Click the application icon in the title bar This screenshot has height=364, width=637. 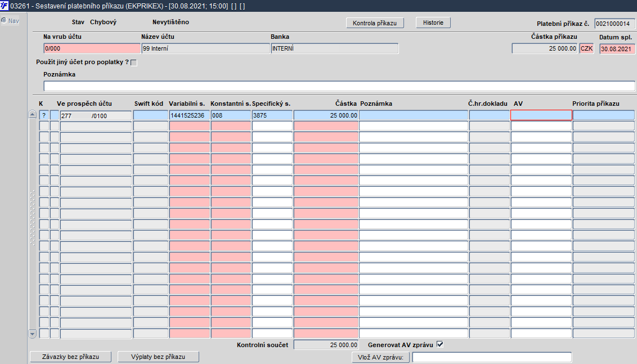(5, 6)
